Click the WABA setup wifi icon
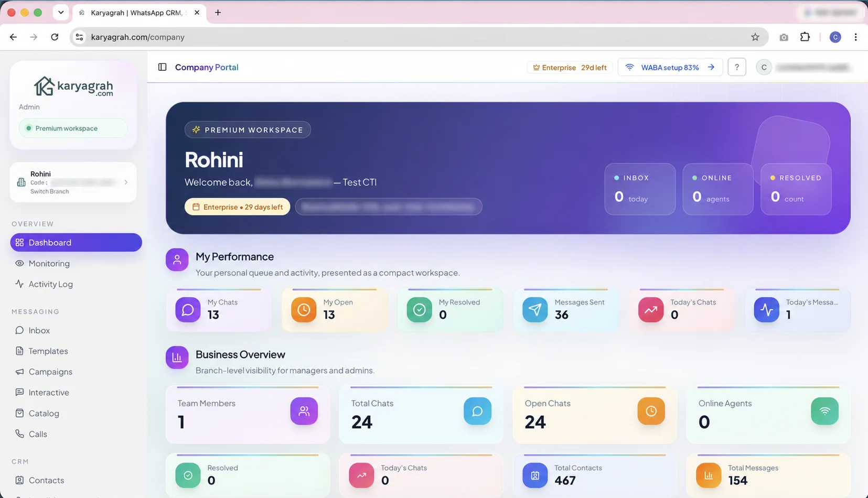 630,67
